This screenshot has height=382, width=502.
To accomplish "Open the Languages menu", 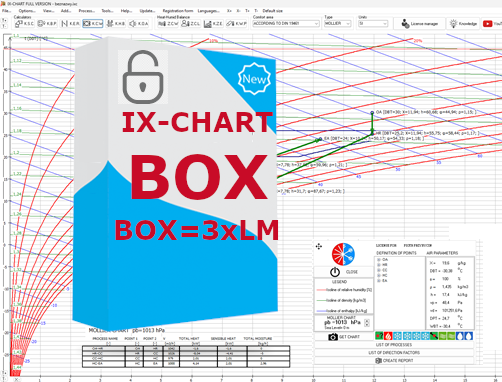I will click(x=209, y=11).
